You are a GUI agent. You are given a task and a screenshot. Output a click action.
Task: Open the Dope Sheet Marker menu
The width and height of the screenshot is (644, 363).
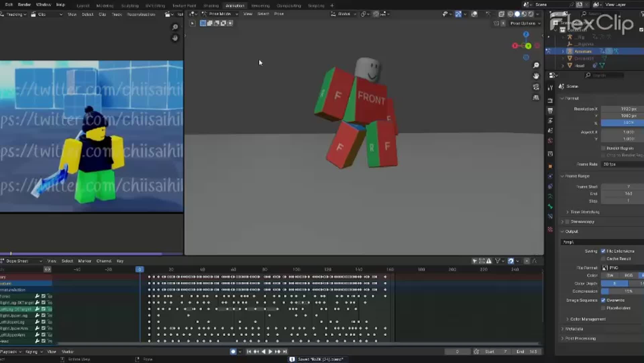pyautogui.click(x=85, y=261)
